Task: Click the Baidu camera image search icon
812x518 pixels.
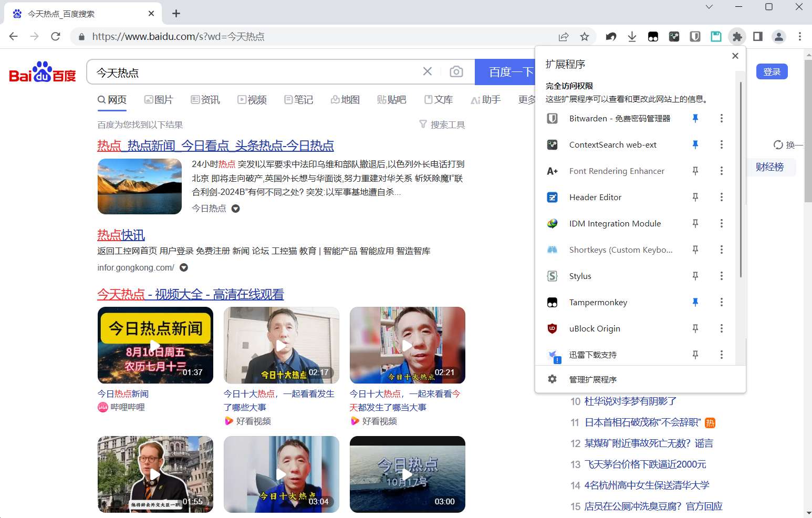Action: coord(456,71)
